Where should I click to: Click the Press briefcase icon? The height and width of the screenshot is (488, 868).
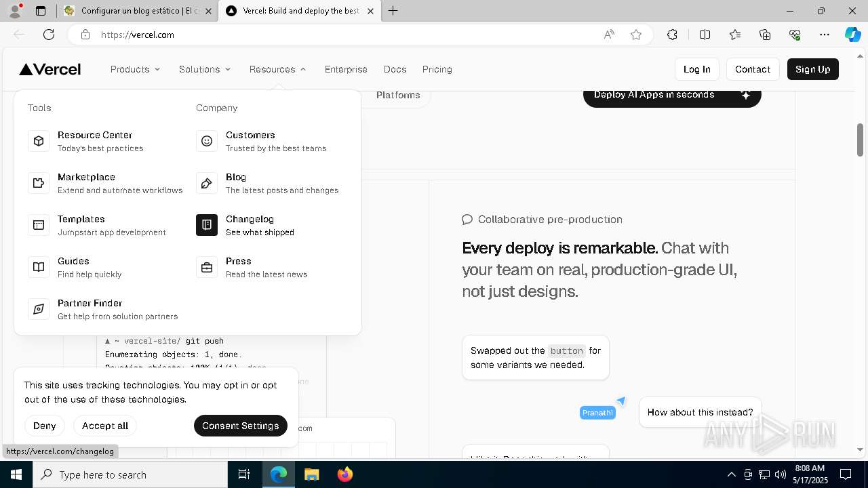(207, 267)
